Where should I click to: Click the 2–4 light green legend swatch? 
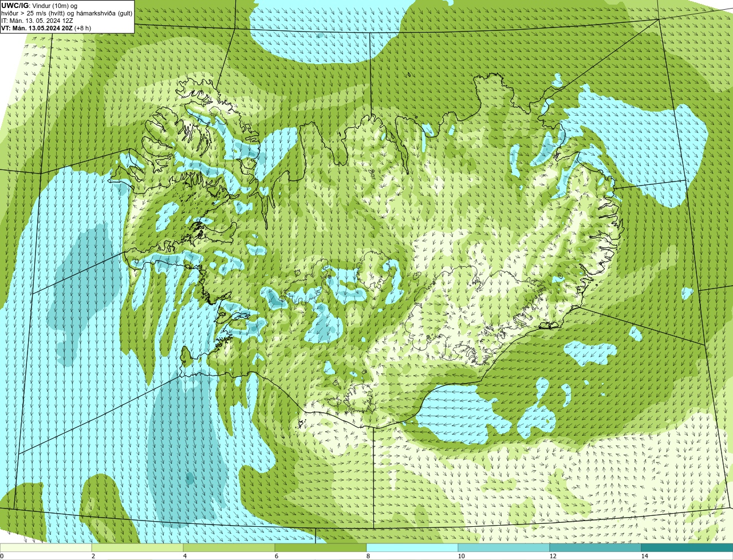click(137, 547)
